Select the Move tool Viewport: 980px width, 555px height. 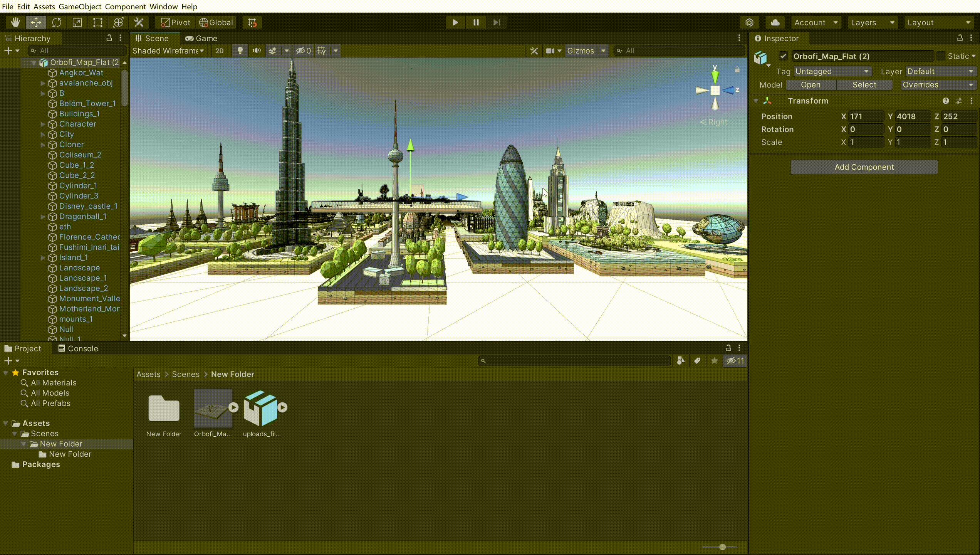36,22
